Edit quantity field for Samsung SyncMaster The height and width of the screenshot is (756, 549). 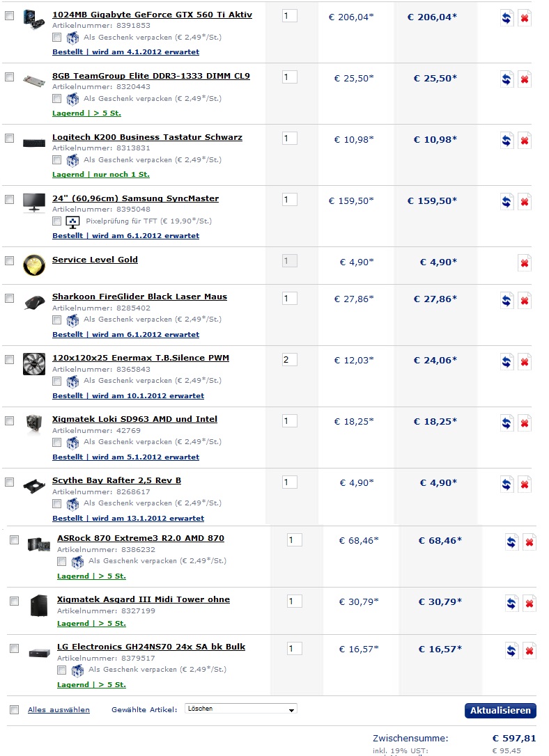pyautogui.click(x=289, y=199)
